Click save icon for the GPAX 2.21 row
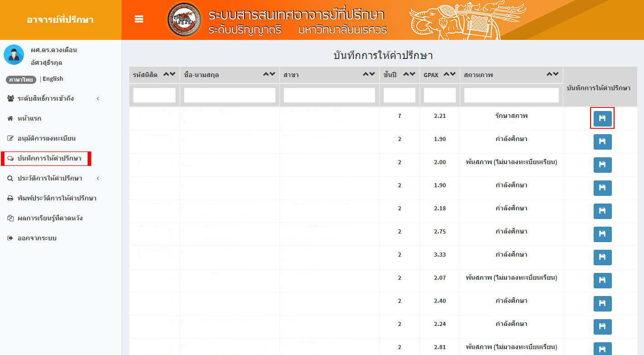Image resolution: width=644 pixels, height=355 pixels. point(602,118)
